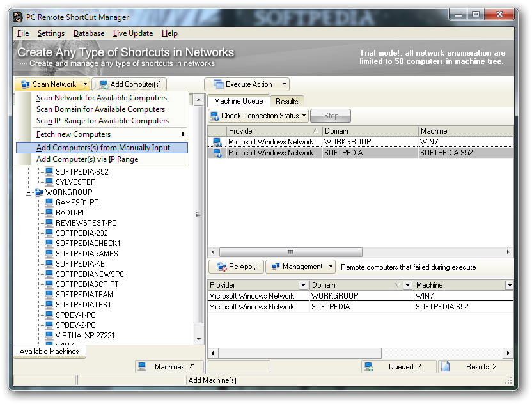Open the Check Connection Status dropdown arrow
Image resolution: width=532 pixels, height=404 pixels.
click(x=304, y=116)
